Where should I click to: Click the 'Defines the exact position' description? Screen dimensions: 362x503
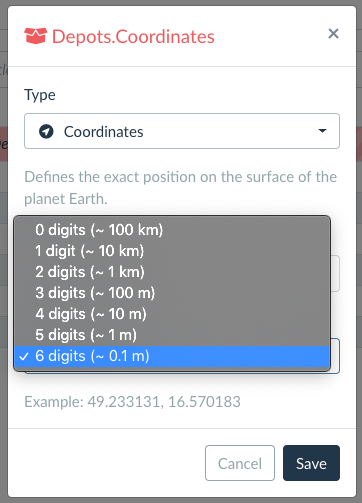click(181, 188)
